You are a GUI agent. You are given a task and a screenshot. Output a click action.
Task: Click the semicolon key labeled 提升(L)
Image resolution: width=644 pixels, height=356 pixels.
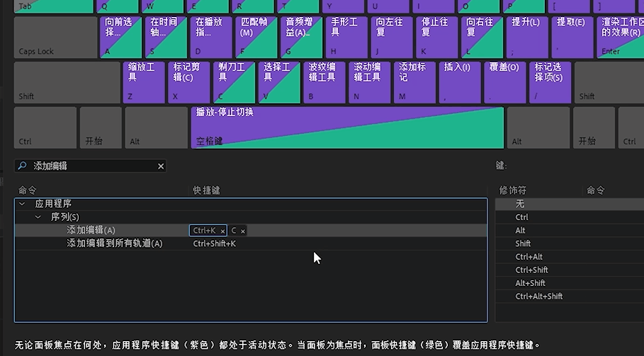[x=527, y=38]
